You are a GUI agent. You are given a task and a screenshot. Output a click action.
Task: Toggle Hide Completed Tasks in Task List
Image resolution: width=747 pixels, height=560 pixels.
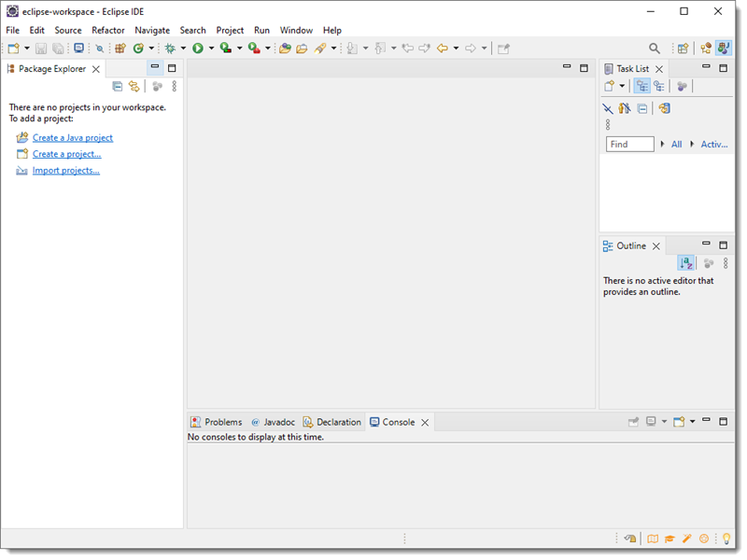(608, 108)
